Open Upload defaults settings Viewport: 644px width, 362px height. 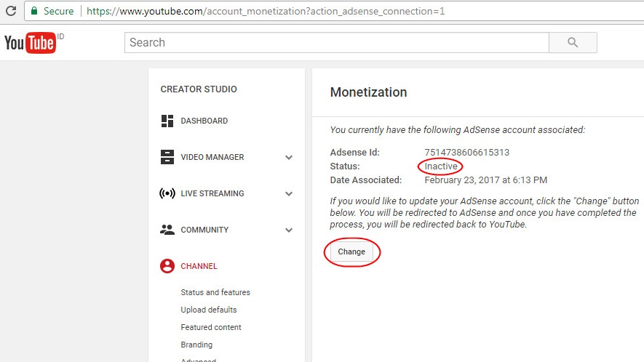[209, 310]
